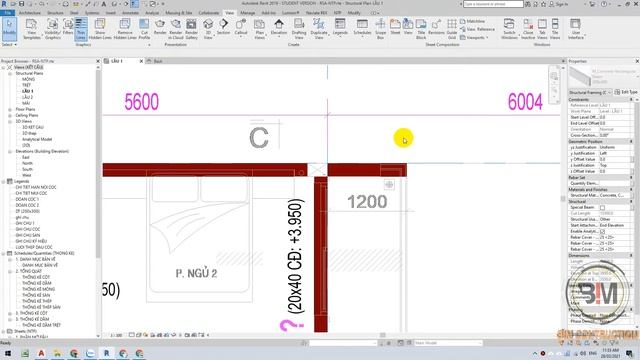Switch to the Annotate ribbon tab
Viewport: 640px width, 360px height.
click(131, 13)
